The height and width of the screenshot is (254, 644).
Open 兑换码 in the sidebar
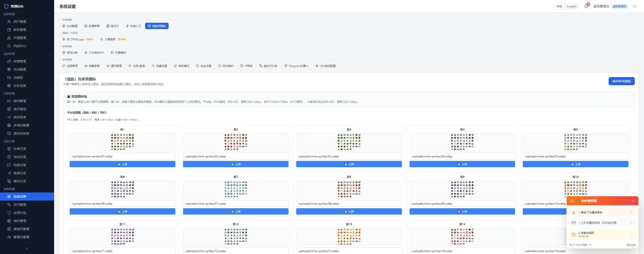(x=27, y=77)
